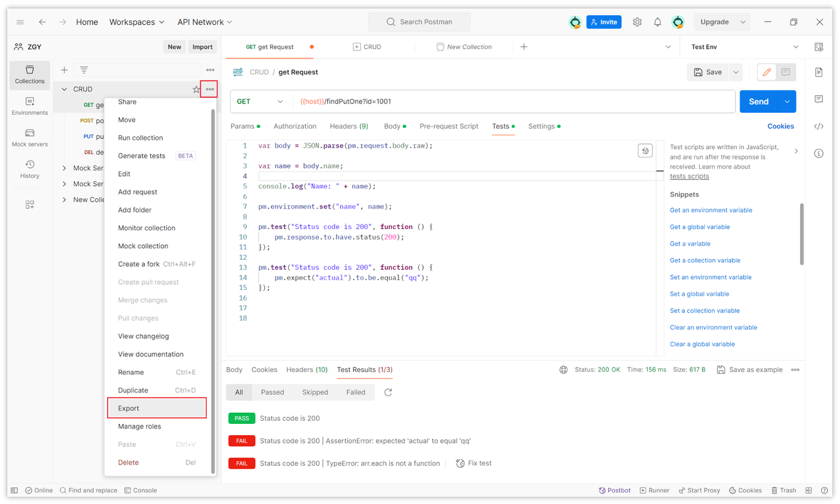Open the Environments sidebar panel

[30, 106]
